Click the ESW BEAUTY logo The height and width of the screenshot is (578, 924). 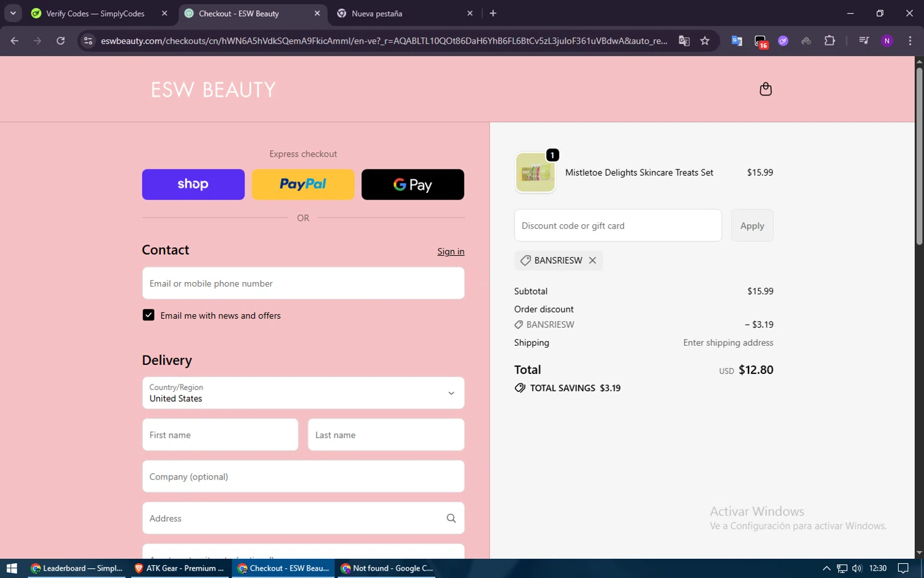(213, 90)
